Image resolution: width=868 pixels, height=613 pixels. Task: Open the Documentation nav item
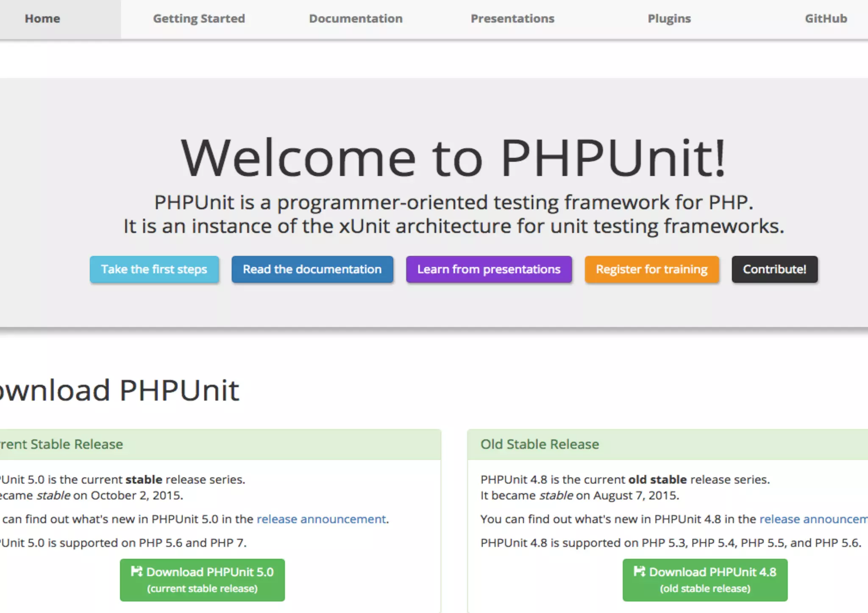pyautogui.click(x=356, y=19)
